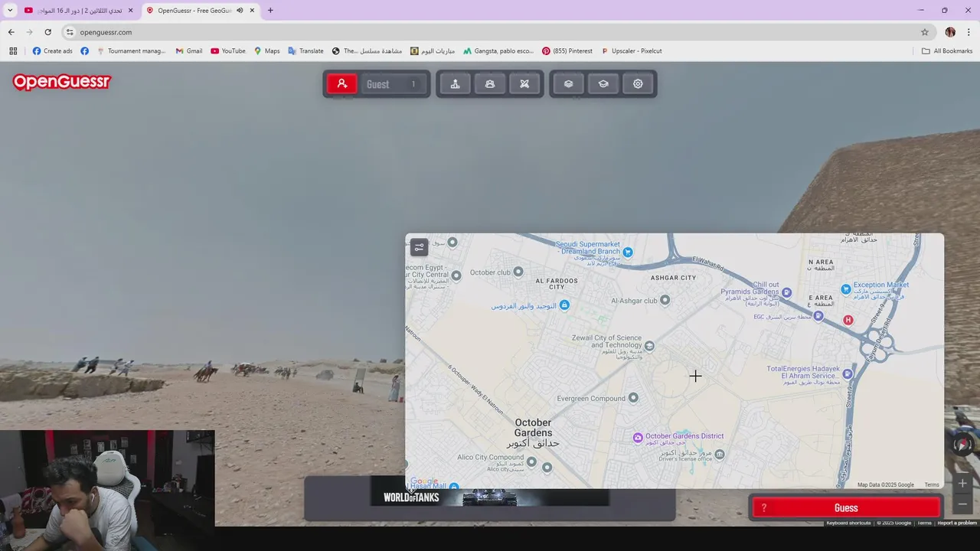Image resolution: width=980 pixels, height=551 pixels.
Task: Open the All Bookmarks folder
Action: [947, 51]
